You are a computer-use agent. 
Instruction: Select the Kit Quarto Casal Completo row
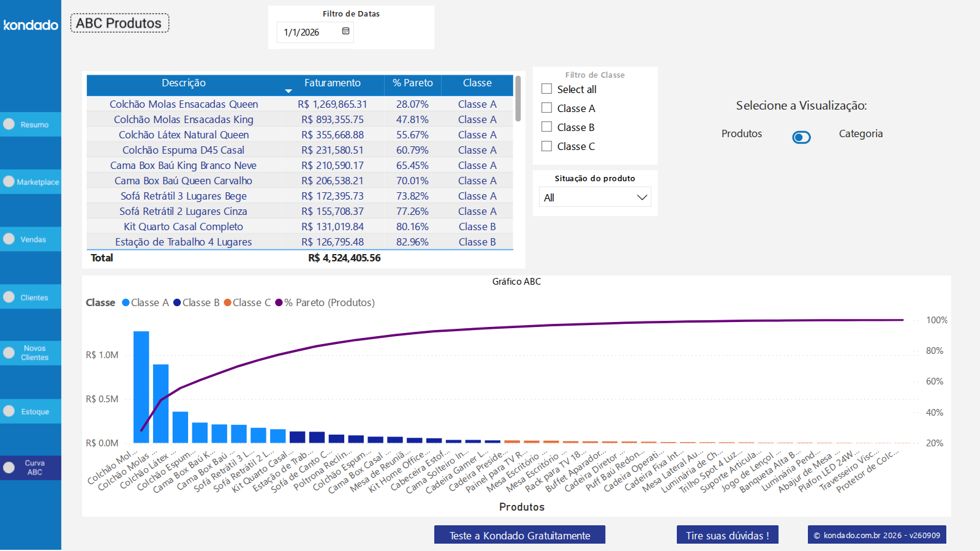300,227
